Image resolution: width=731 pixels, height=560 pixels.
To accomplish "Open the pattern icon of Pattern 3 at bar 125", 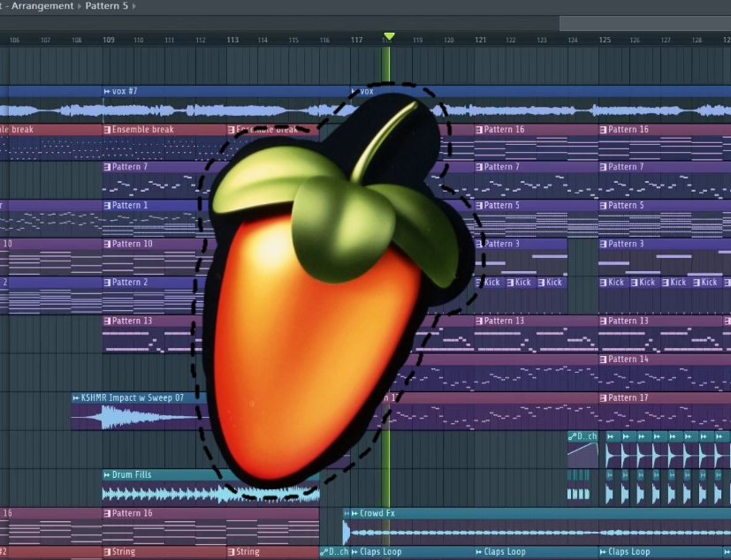I will coord(603,244).
